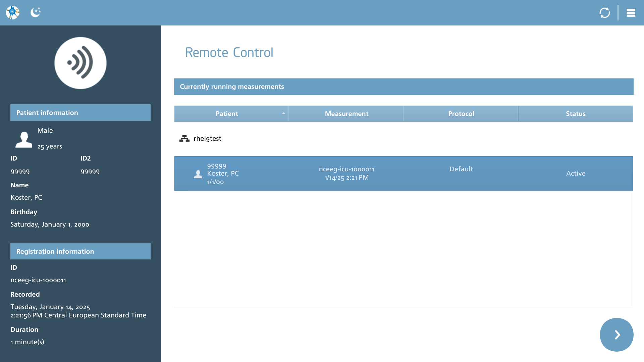The image size is (644, 362).
Task: Click the recorded date Tuesday, January 14, 2025
Action: tap(50, 307)
